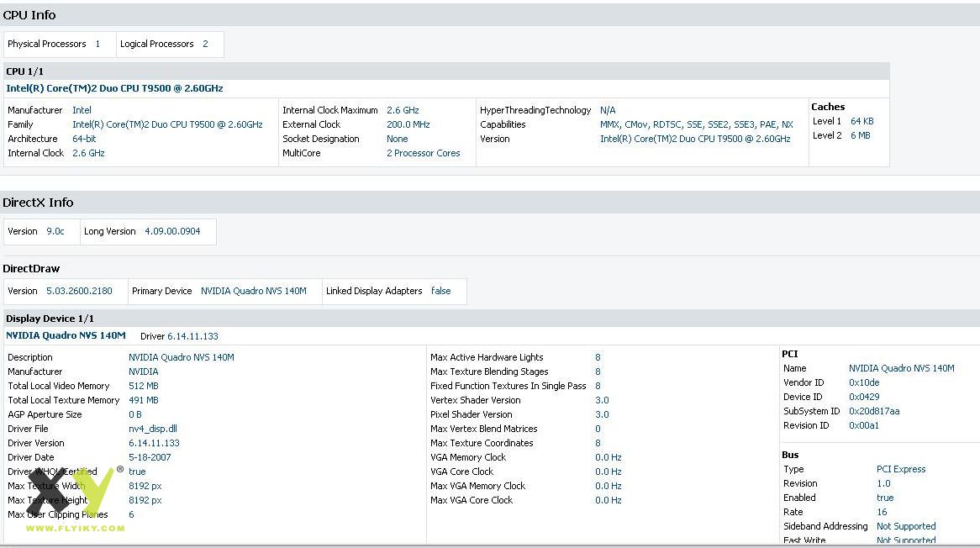The height and width of the screenshot is (548, 980).
Task: Select the External Clock value "200.0 MHz"
Action: pos(408,124)
